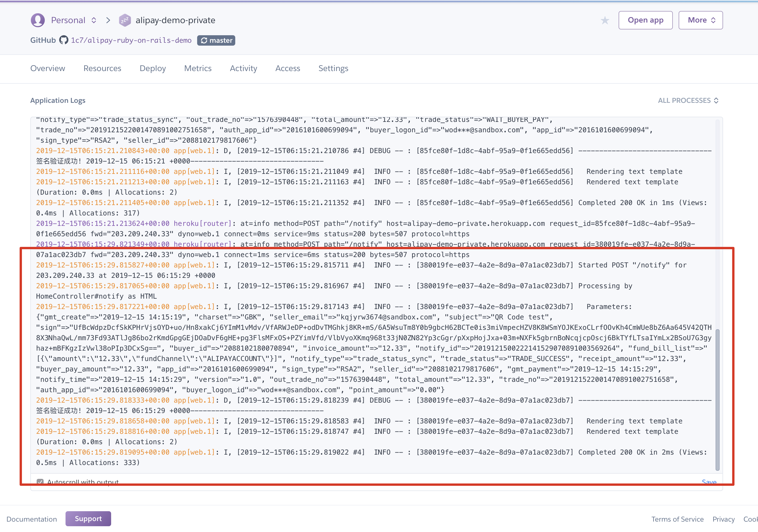Open the 1c7/alipay-ruby-on-rails-demo repository link
The width and height of the screenshot is (758, 532).
point(131,40)
